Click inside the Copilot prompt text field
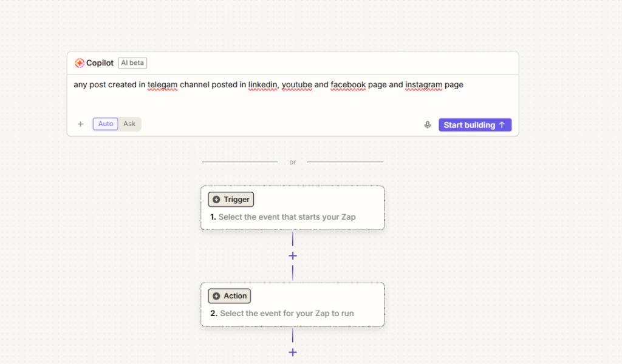Screen dimensions: 622x364 click(x=292, y=100)
